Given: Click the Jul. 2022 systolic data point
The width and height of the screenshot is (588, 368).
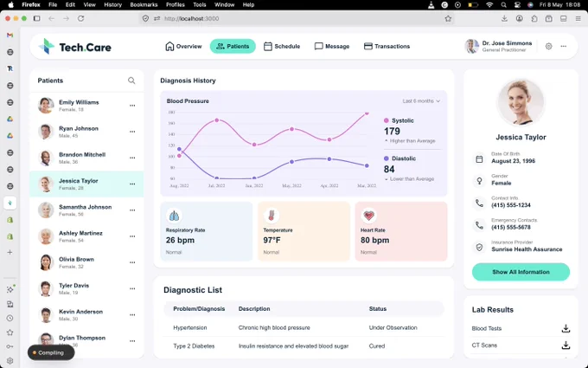Looking at the screenshot, I should click(217, 120).
